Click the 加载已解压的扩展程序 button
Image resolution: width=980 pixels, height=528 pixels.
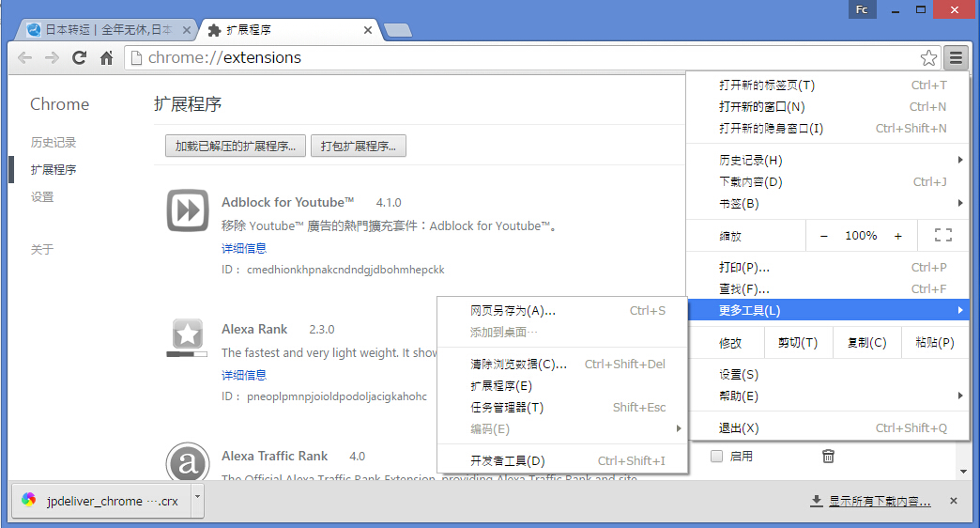coord(235,146)
